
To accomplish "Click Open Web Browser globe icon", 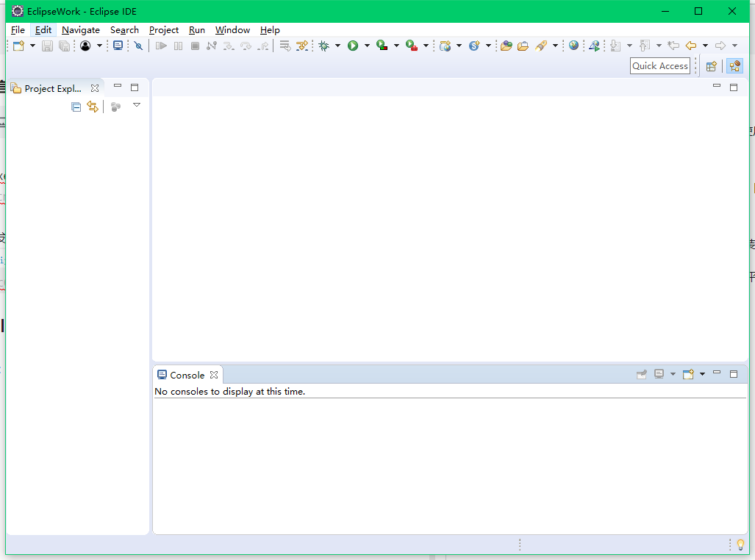I will pyautogui.click(x=573, y=46).
